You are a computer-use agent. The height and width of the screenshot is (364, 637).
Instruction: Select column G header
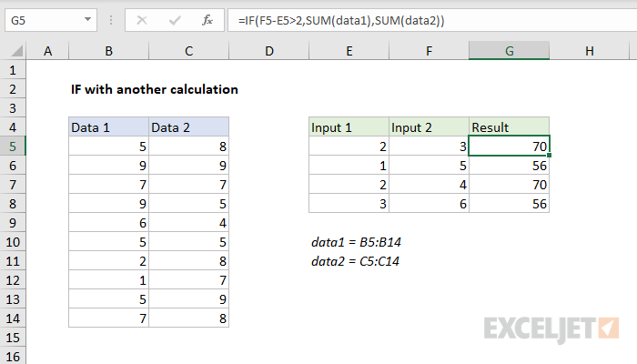pos(509,51)
